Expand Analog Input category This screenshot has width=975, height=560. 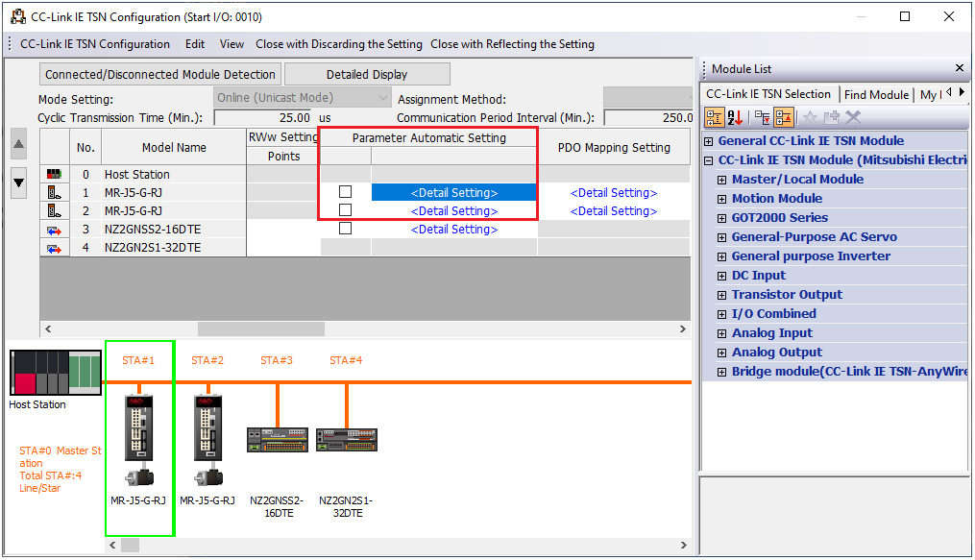pos(722,333)
